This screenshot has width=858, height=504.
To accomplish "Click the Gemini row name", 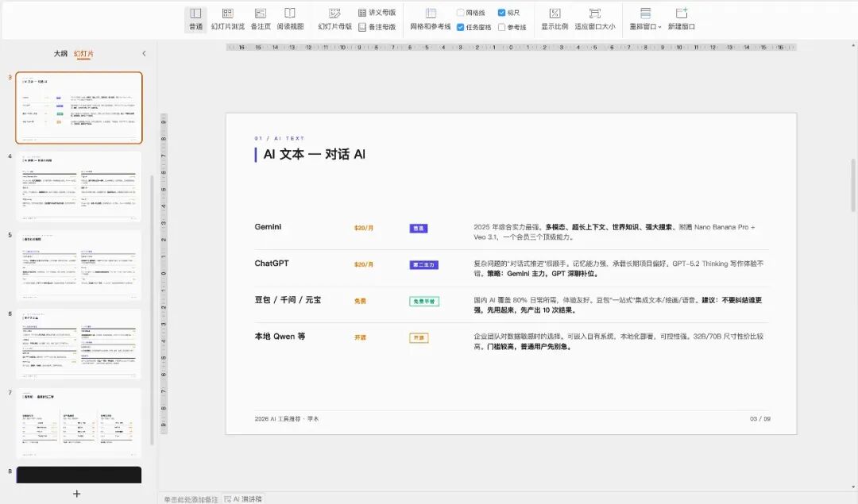I will click(x=268, y=227).
